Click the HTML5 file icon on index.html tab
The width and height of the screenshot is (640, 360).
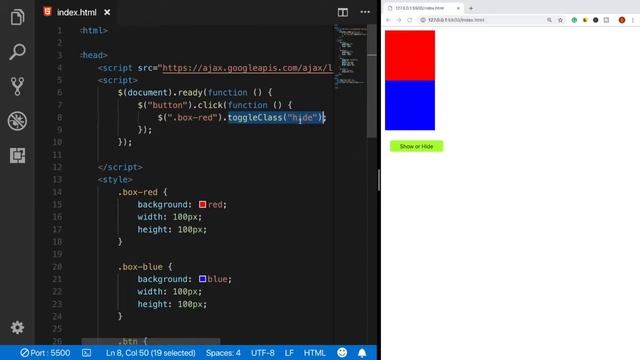tap(47, 12)
